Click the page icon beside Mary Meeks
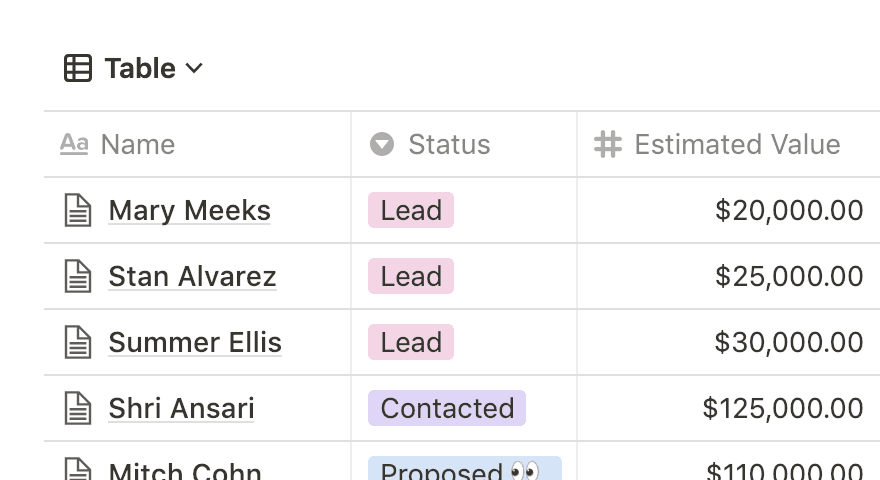The width and height of the screenshot is (880, 480). pos(78,210)
